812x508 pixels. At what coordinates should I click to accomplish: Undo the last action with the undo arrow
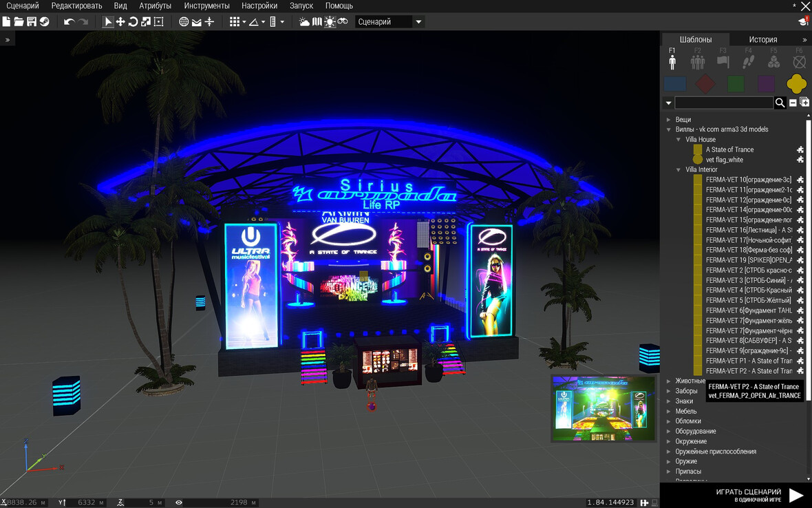tap(69, 22)
